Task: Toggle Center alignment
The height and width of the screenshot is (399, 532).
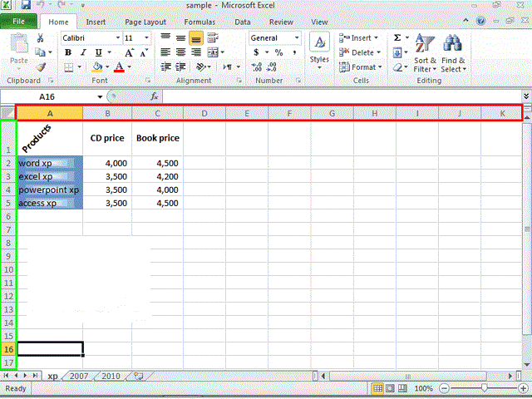Action: click(x=180, y=52)
